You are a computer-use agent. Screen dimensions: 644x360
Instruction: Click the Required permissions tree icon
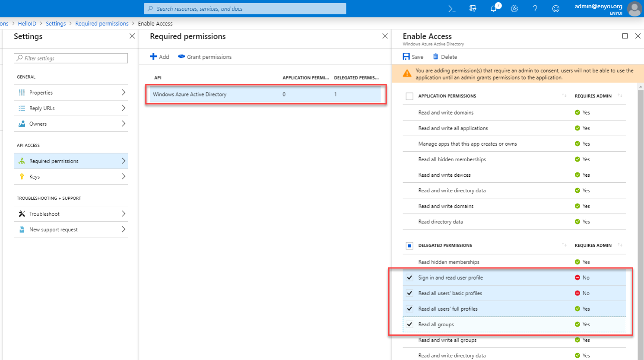point(22,161)
